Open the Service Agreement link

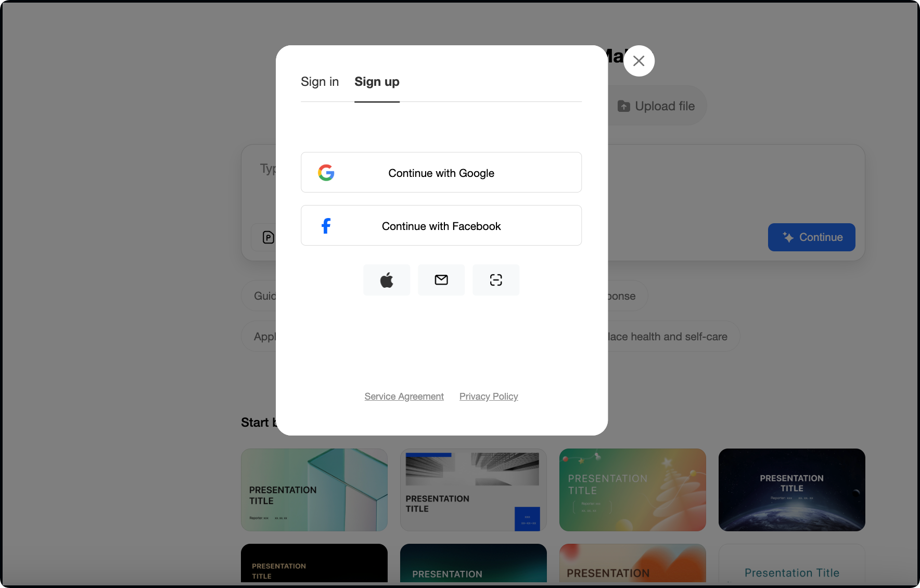[x=404, y=397]
